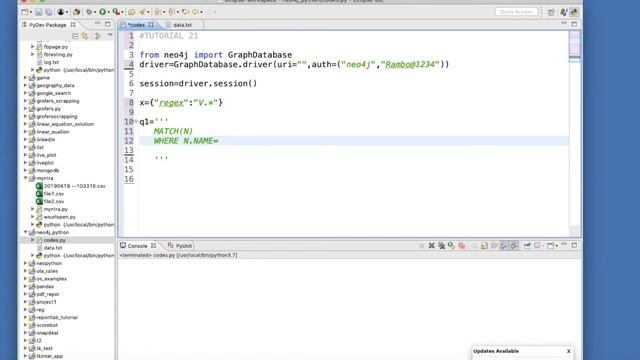Click the Search flashlight toolbar icon
The image size is (640, 360).
[142, 12]
